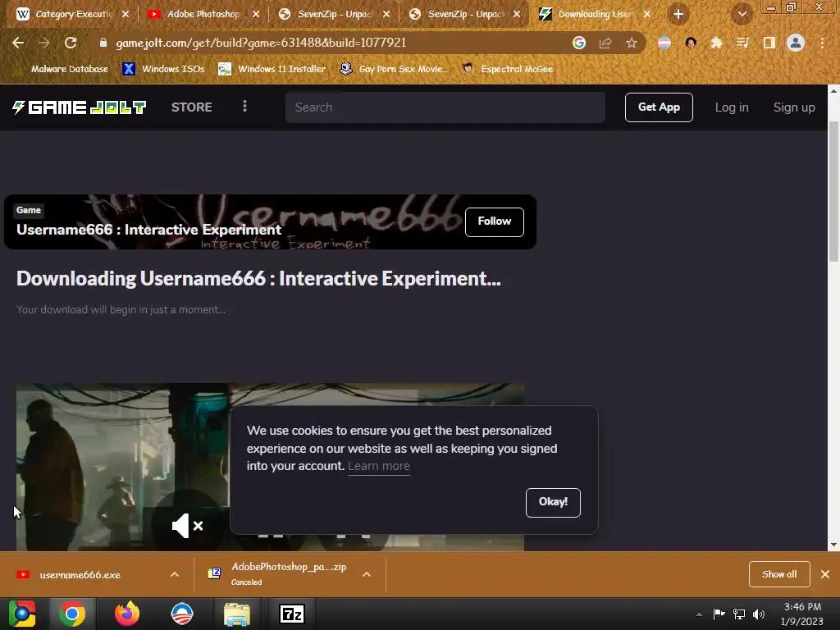Click the address bar URL
Screen dimensions: 840x630
click(x=261, y=43)
